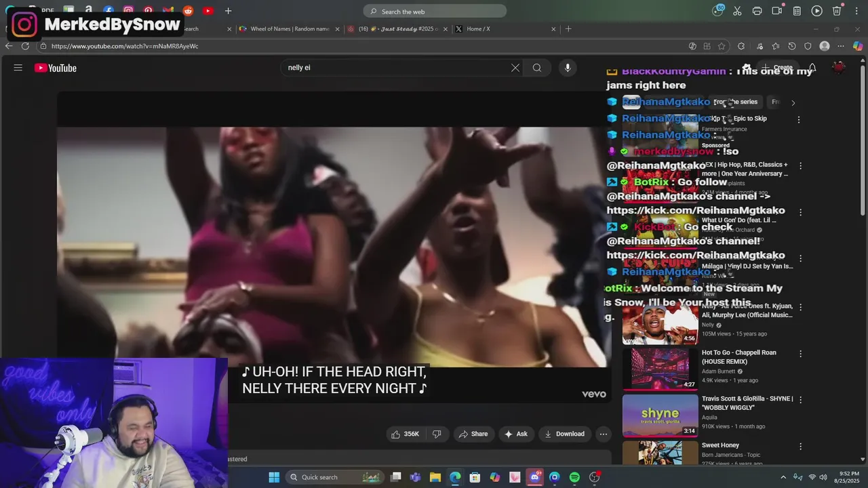Click the magnifier search button on YouTube
The height and width of the screenshot is (488, 868).
(x=537, y=68)
